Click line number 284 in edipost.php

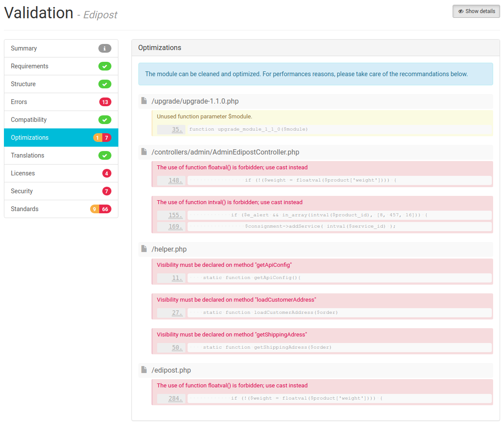pos(175,398)
